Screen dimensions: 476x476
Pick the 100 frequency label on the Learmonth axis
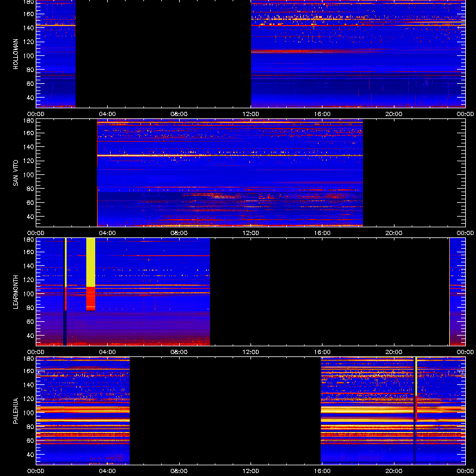click(29, 294)
